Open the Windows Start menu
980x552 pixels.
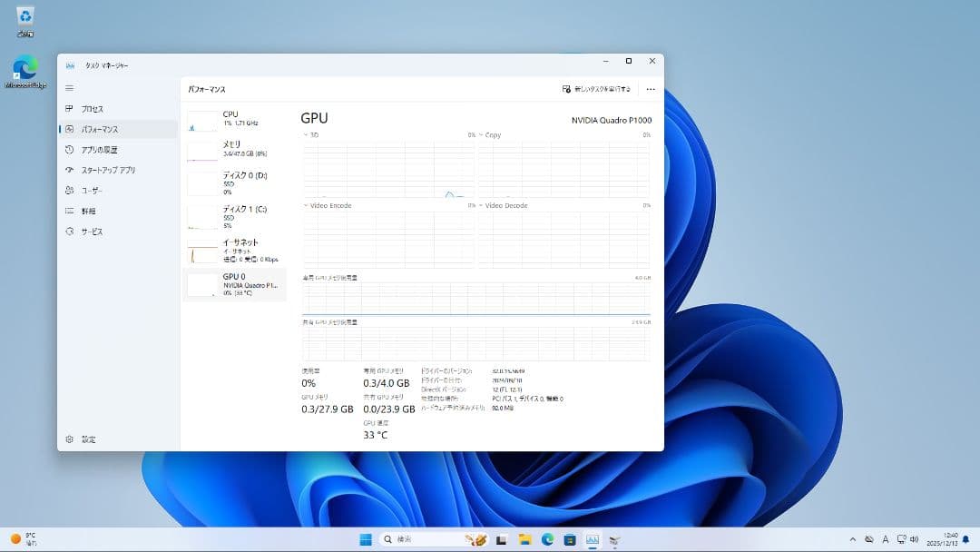click(x=365, y=538)
